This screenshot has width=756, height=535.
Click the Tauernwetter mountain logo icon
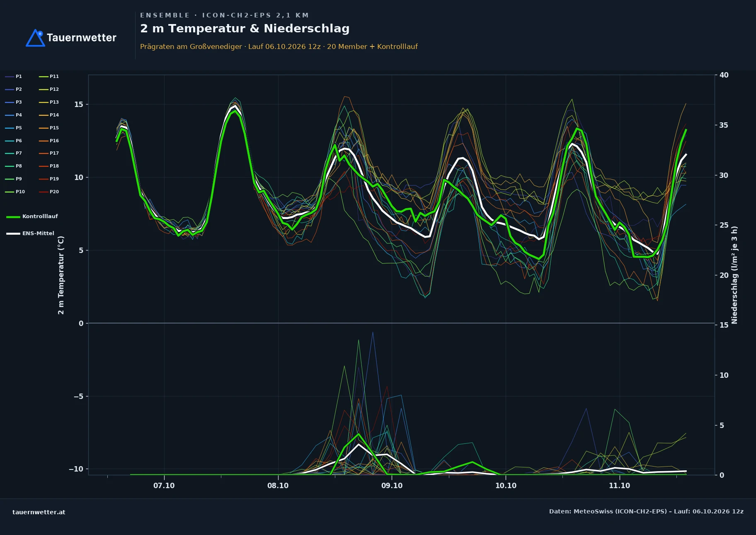[35, 38]
